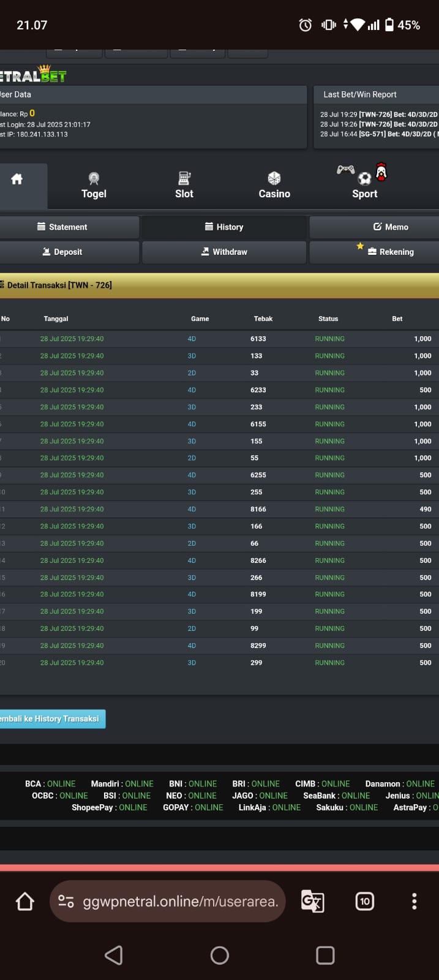Open the Sport games section

(364, 186)
